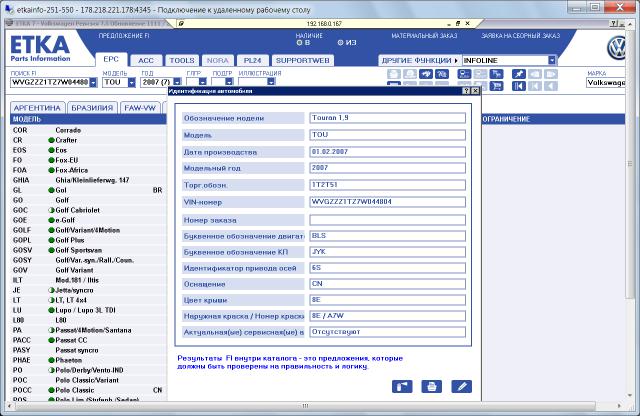This screenshot has width=640, height=416.
Task: Click the blue hierarchy icon above shopping cart
Action: [x=496, y=74]
